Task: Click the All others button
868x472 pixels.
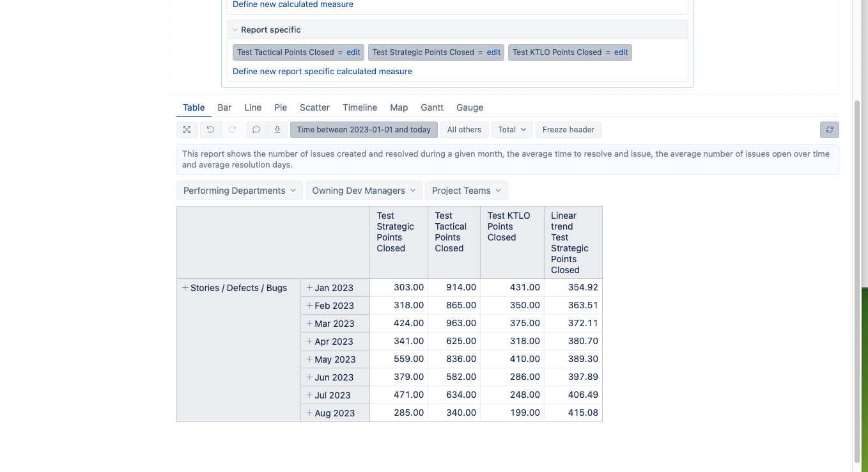Action: (465, 130)
